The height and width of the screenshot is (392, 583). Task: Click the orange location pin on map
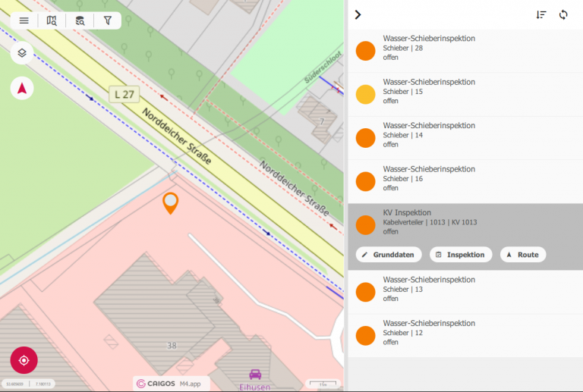171,203
